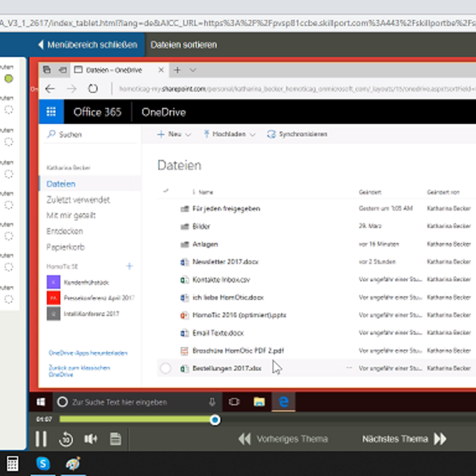The image size is (476, 476).
Task: Open File Explorer in the recorded taskbar
Action: click(x=259, y=402)
